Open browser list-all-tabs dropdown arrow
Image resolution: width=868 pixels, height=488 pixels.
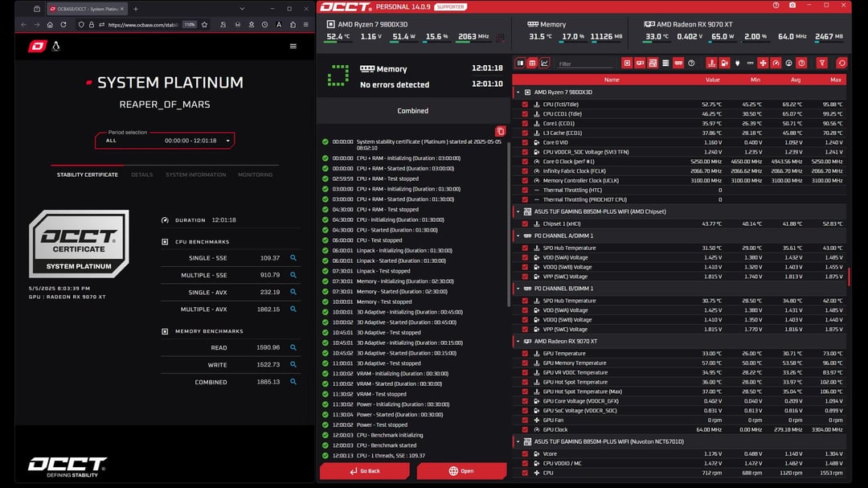coord(242,8)
